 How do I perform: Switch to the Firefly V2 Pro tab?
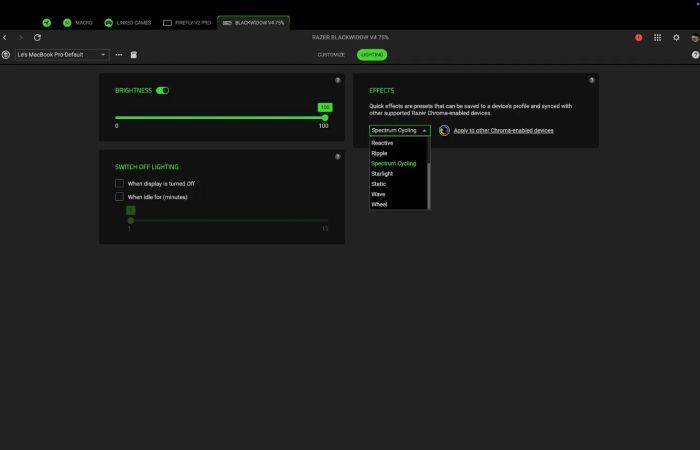(x=187, y=23)
